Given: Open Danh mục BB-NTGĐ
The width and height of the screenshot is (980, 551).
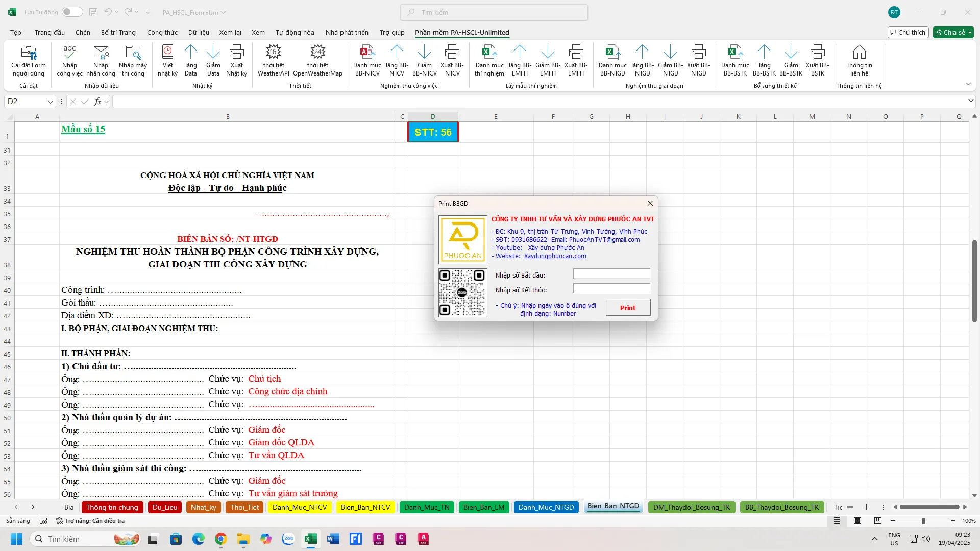Looking at the screenshot, I should point(612,61).
